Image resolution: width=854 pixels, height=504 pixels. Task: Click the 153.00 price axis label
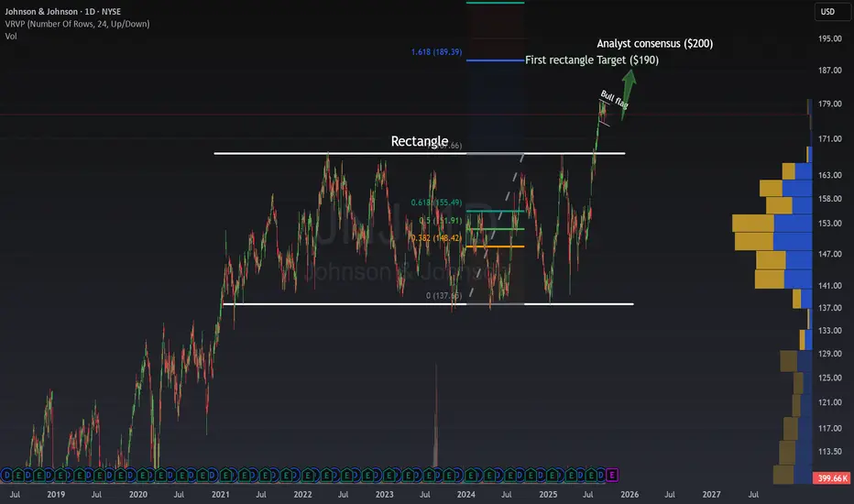(829, 224)
